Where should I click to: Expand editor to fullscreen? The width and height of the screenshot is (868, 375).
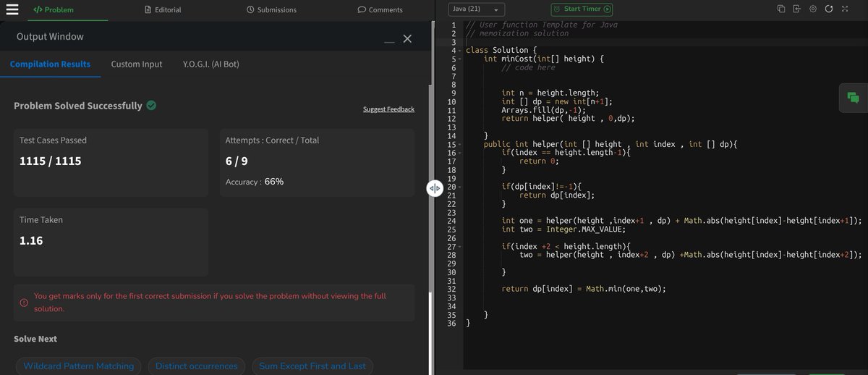(844, 9)
